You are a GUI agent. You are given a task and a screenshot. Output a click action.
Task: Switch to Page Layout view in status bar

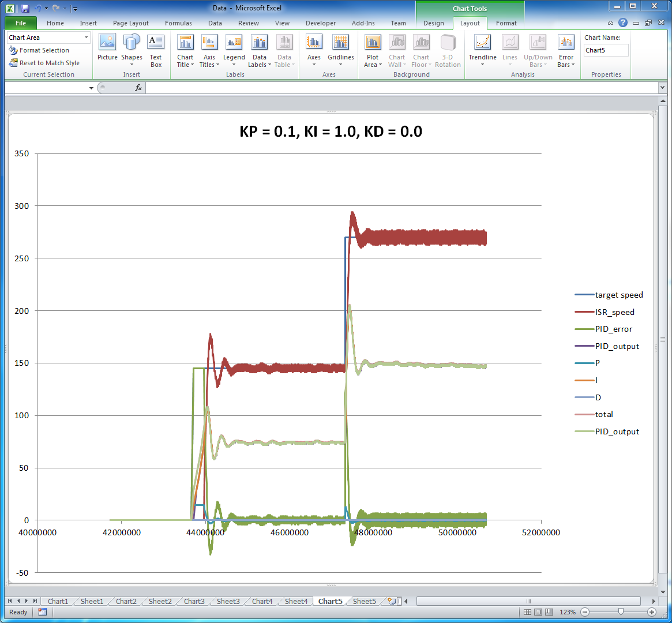click(x=538, y=612)
